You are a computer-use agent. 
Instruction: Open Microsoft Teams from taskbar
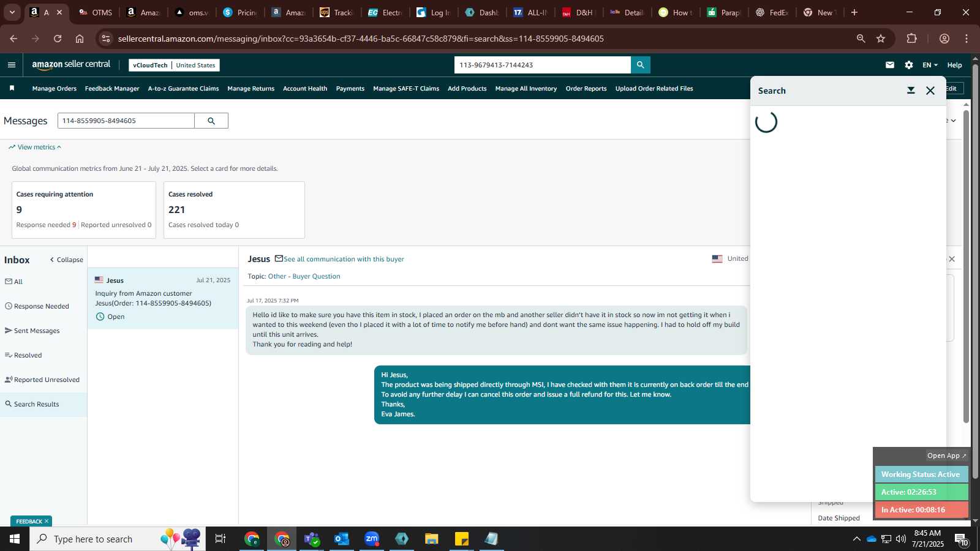pyautogui.click(x=312, y=539)
